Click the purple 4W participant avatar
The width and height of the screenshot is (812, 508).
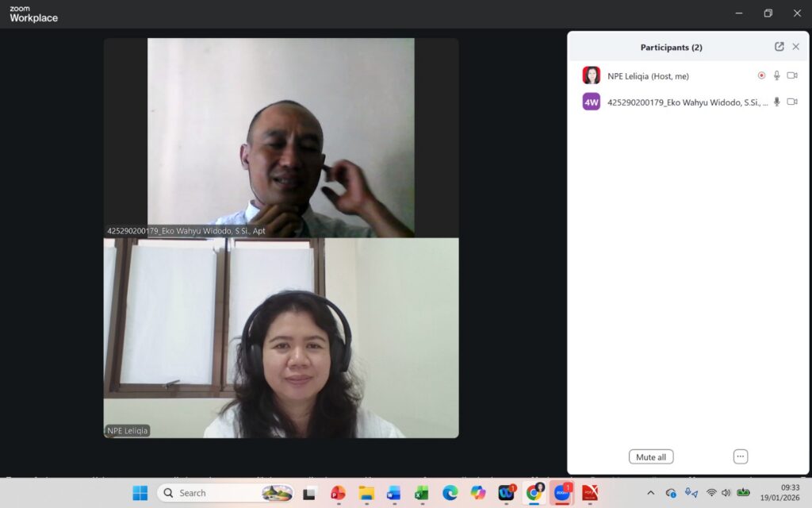(591, 102)
